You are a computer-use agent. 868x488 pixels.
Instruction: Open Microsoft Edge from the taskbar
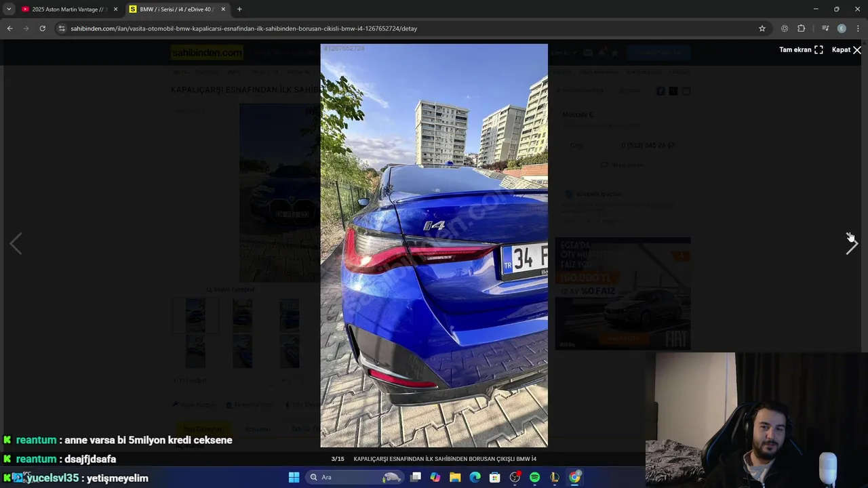pos(475,477)
